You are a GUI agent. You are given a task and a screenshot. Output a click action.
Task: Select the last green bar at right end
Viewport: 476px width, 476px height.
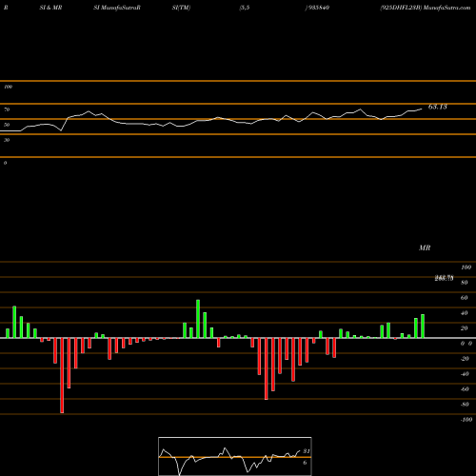(x=423, y=327)
